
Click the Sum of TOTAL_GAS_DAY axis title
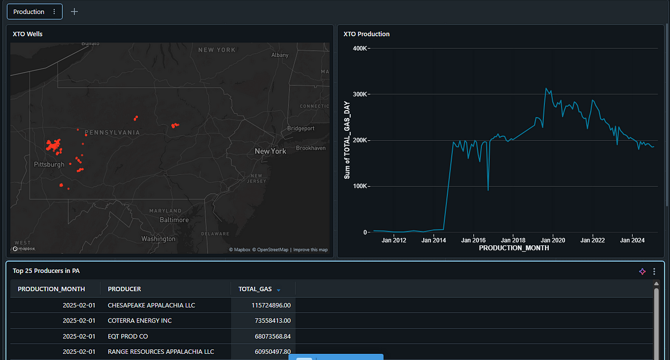(347, 140)
